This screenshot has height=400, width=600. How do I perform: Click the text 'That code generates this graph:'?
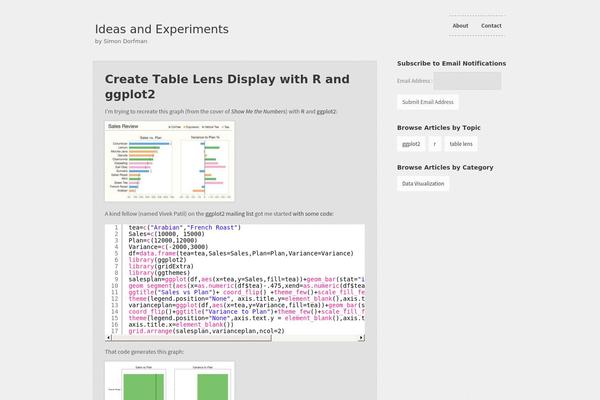point(144,352)
